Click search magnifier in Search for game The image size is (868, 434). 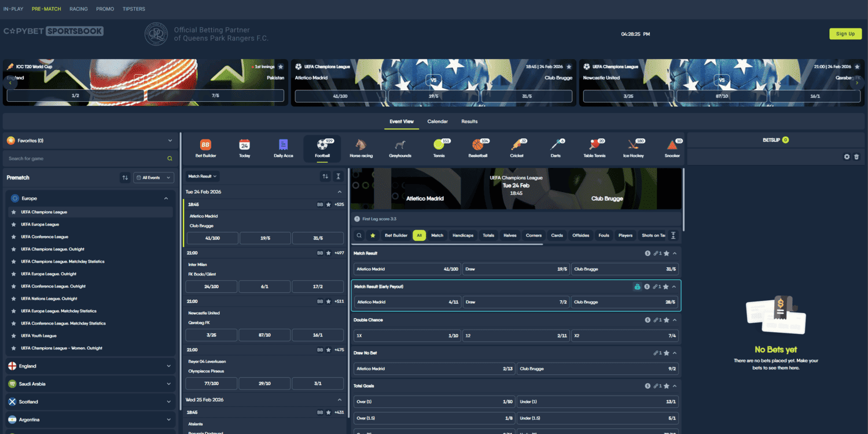click(170, 159)
